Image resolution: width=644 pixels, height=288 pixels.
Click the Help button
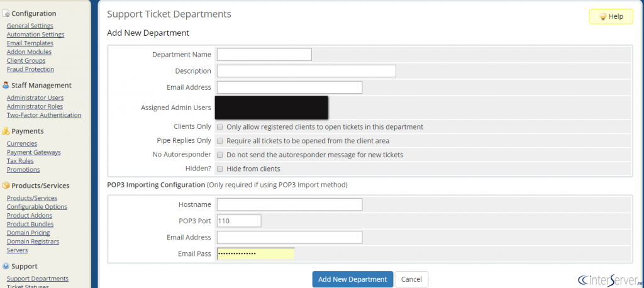pos(611,16)
